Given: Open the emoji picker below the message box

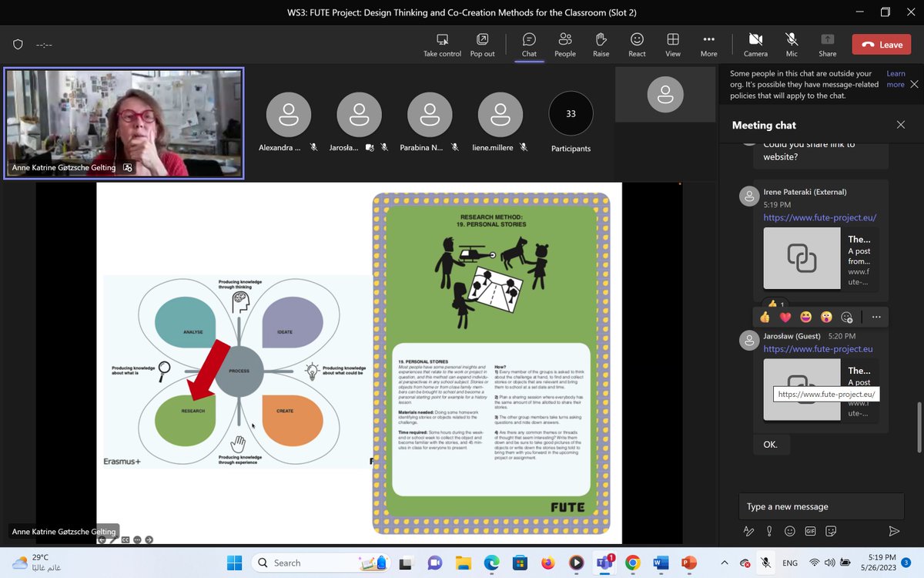Looking at the screenshot, I should pos(789,531).
